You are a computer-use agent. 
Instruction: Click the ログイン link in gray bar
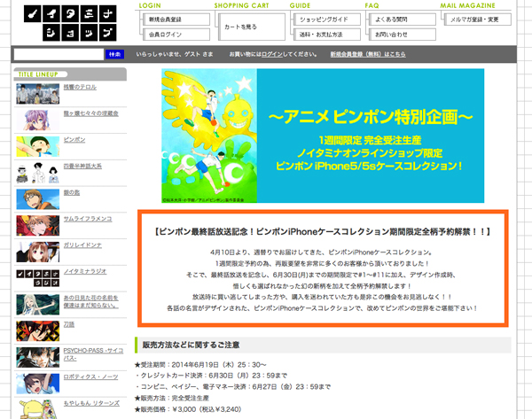(273, 54)
